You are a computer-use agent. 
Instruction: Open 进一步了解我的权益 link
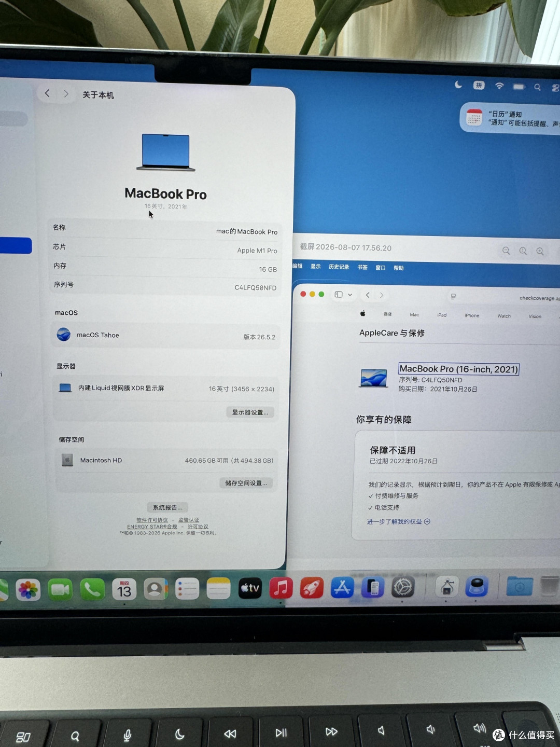pos(398,521)
